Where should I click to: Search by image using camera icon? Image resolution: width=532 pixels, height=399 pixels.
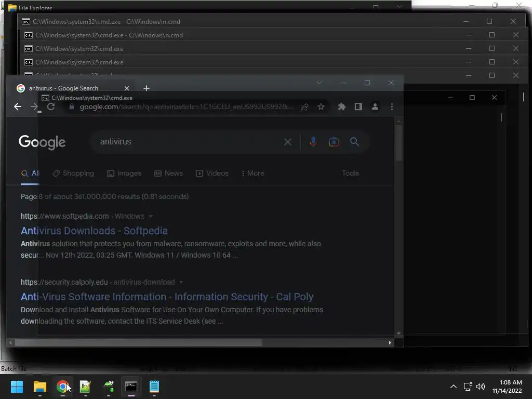coord(334,142)
